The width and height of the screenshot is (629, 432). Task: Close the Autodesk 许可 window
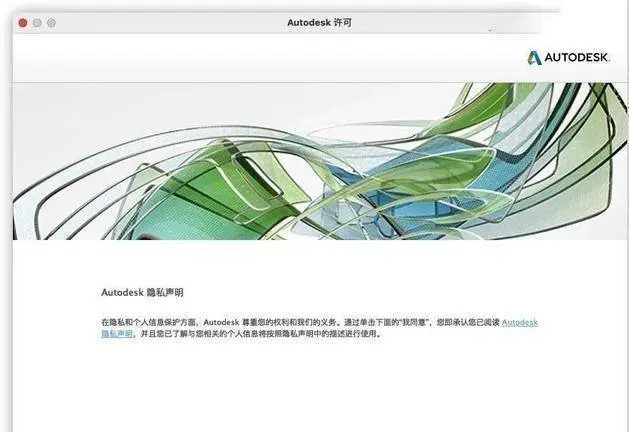23,23
